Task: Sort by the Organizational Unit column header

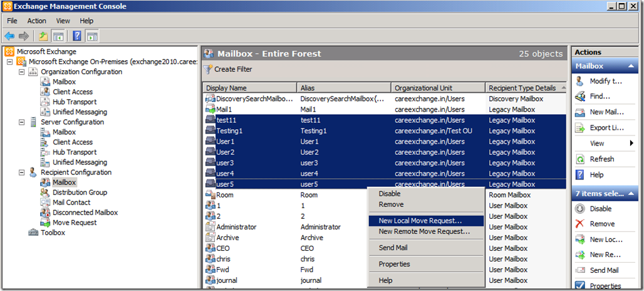Action: [x=438, y=88]
